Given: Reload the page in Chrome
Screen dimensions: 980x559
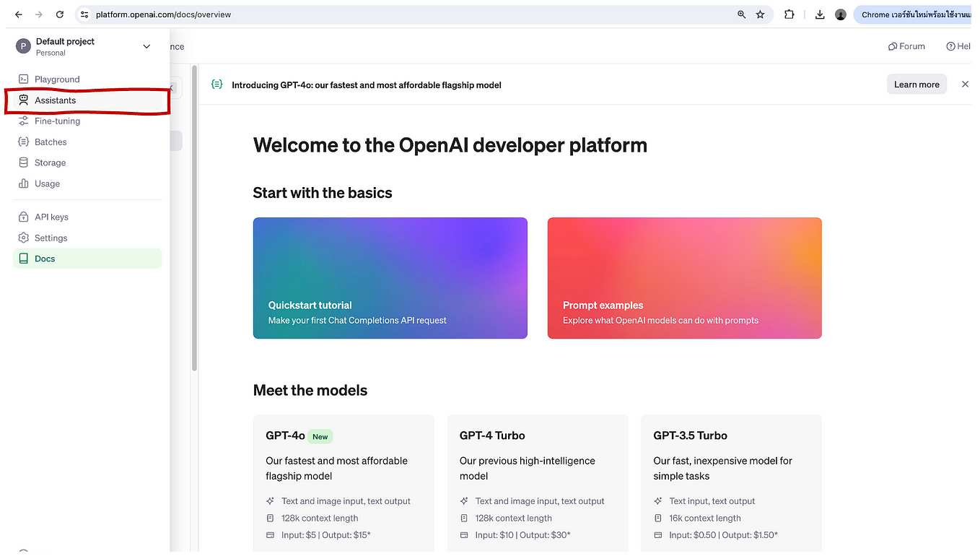Looking at the screenshot, I should tap(60, 14).
